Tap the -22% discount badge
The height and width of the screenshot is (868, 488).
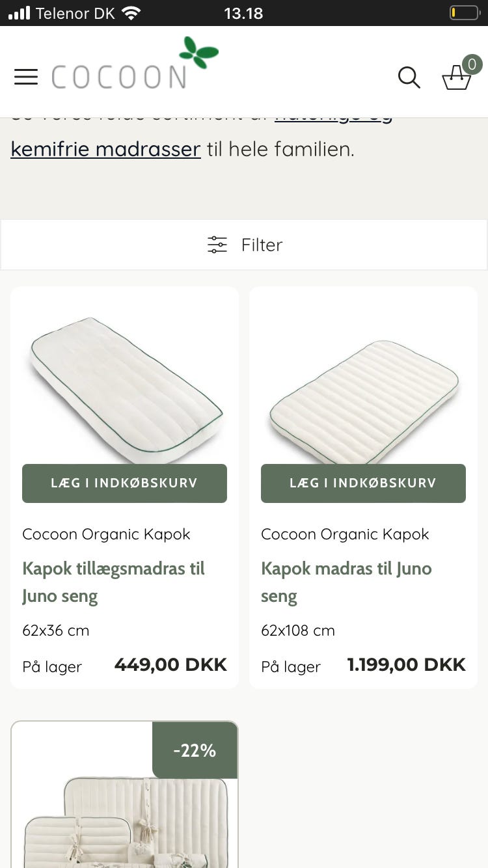coord(195,750)
